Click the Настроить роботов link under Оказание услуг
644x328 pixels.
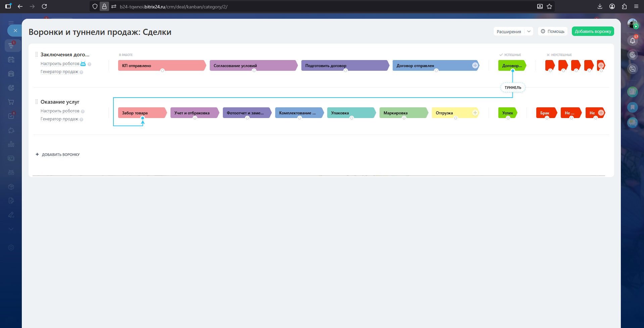[60, 111]
